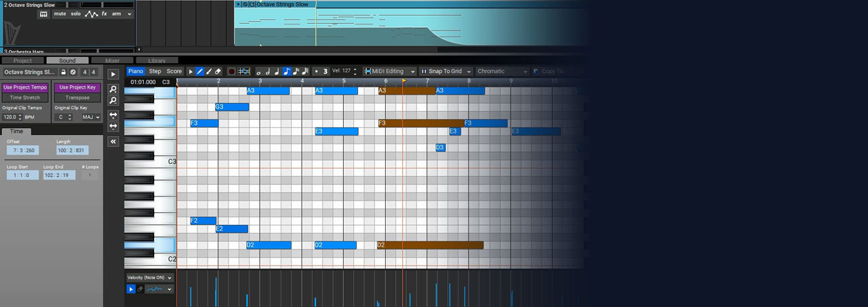Viewport: 868px width, 307px height.
Task: Switch to the Sound tab
Action: pyautogui.click(x=67, y=60)
